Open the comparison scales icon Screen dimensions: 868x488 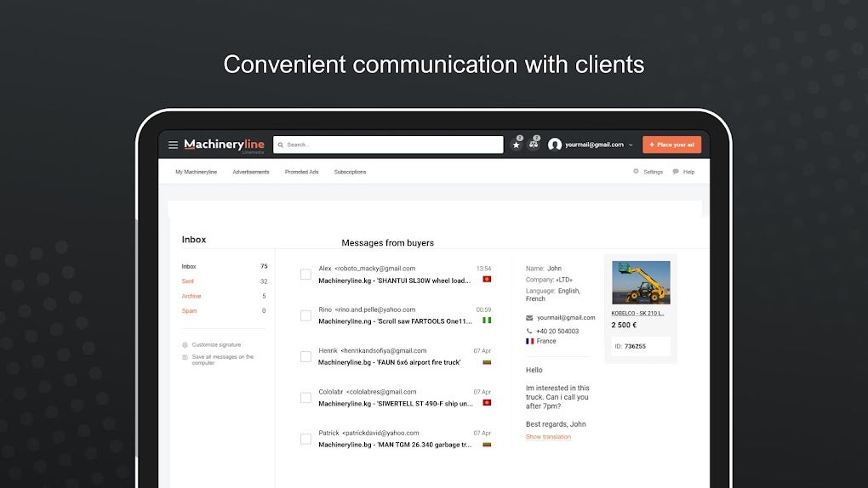click(533, 145)
